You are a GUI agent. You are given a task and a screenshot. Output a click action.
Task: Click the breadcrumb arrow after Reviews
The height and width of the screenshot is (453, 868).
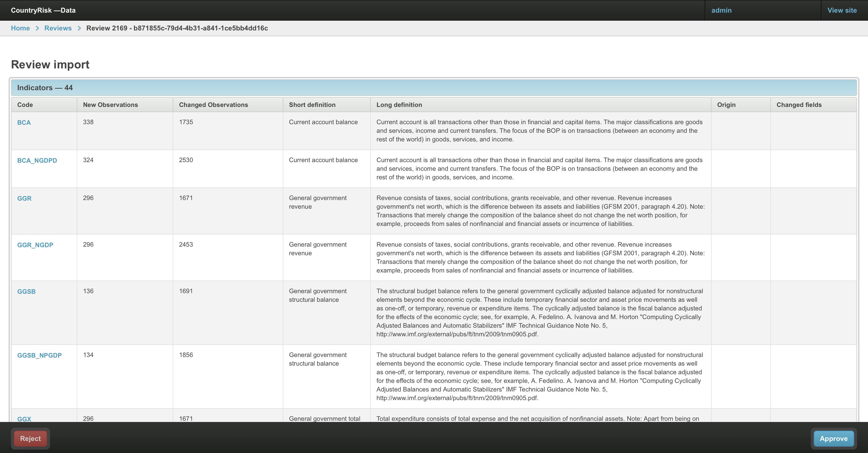coord(79,28)
